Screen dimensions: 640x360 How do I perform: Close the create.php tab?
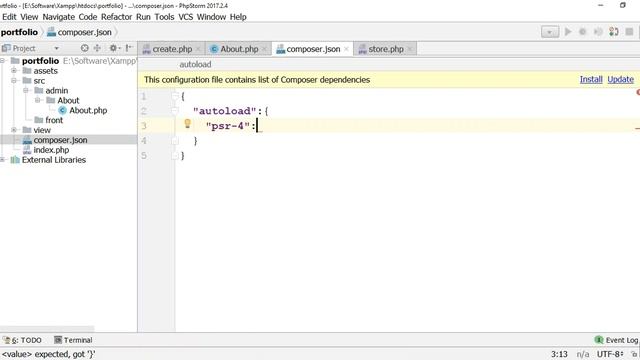pyautogui.click(x=198, y=49)
